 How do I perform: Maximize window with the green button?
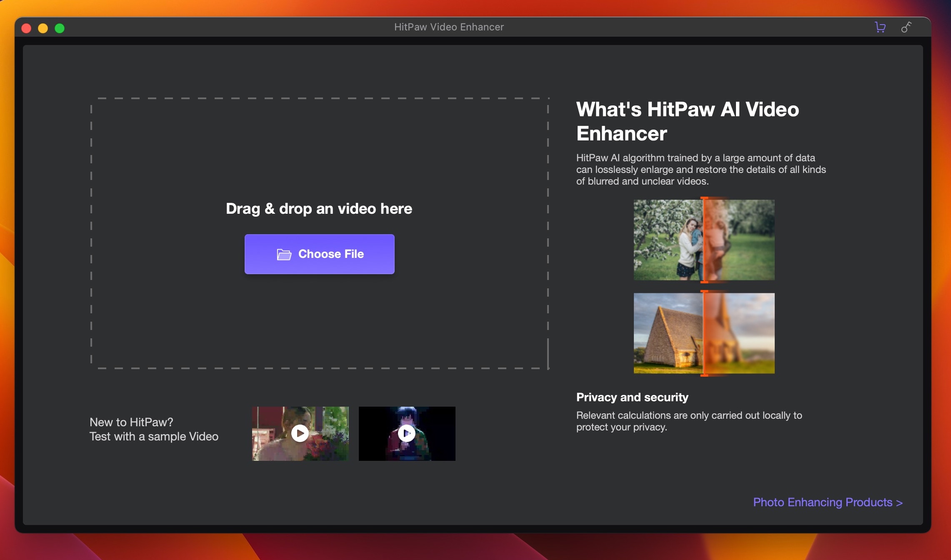(x=60, y=28)
